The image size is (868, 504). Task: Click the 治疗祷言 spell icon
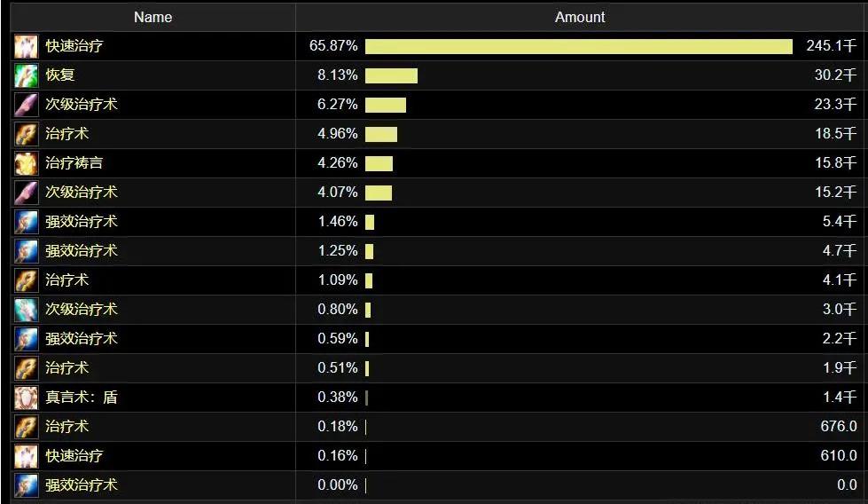click(x=27, y=163)
